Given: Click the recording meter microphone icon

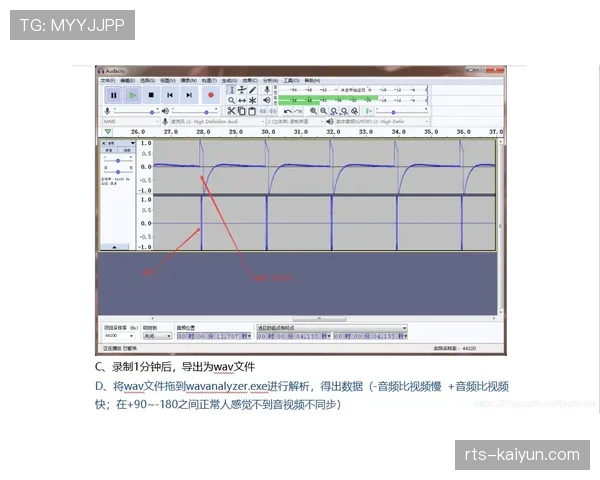Looking at the screenshot, I should coord(267,90).
